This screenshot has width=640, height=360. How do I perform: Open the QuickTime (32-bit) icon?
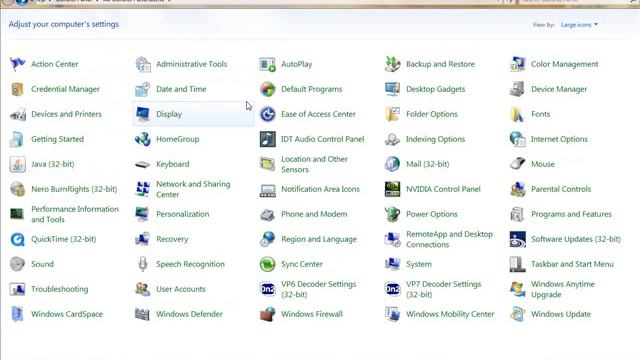pos(18,239)
